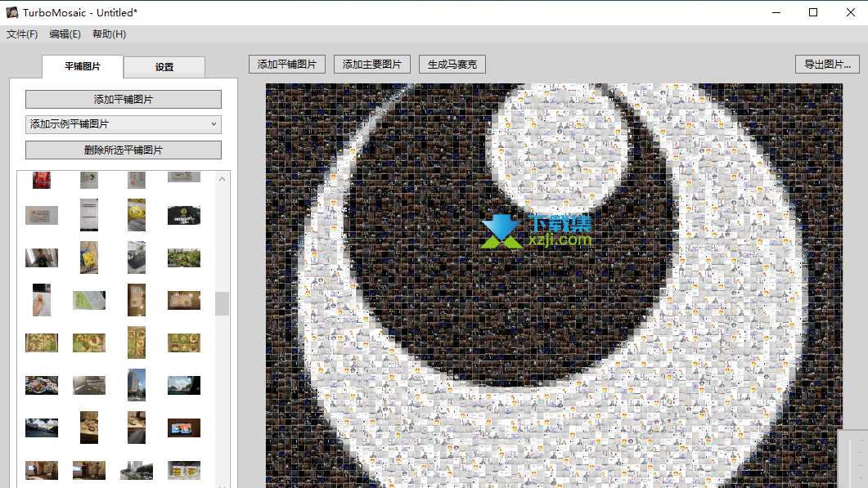The image size is (868, 488).
Task: Select the mirror selfie person tile thumbnail
Action: click(42, 257)
